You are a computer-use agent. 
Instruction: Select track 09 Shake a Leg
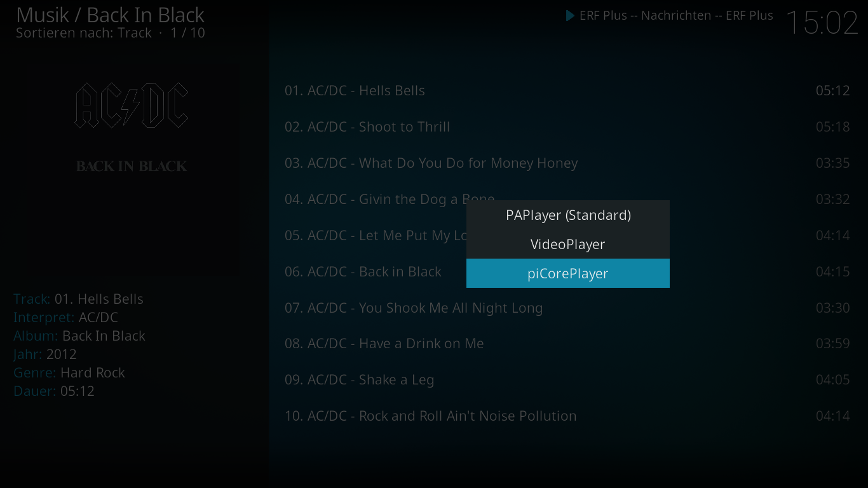pyautogui.click(x=567, y=380)
